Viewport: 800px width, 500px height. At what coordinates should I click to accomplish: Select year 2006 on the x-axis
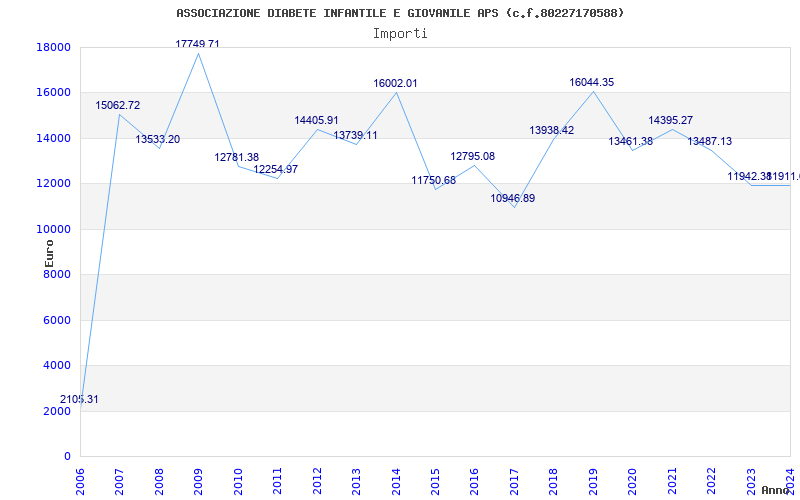[81, 478]
